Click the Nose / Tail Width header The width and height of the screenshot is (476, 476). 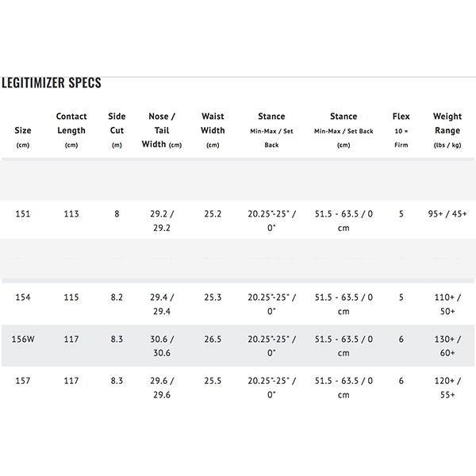pyautogui.click(x=162, y=130)
